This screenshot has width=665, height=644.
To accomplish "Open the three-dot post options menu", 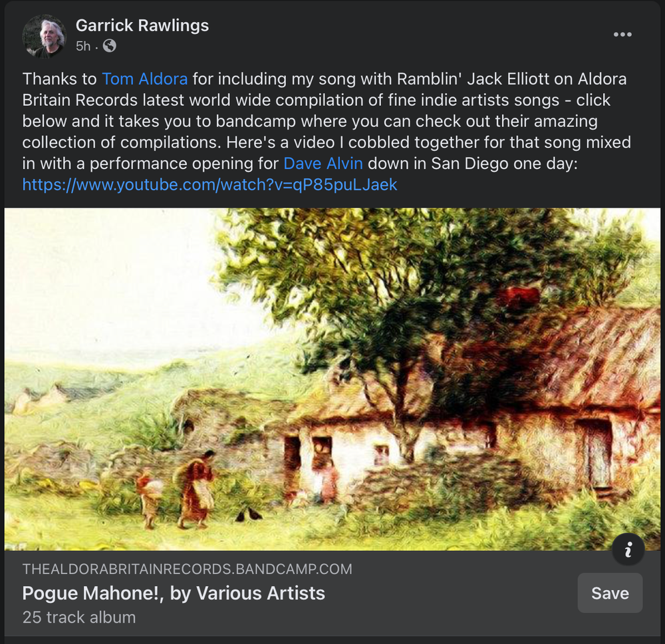I will [x=622, y=35].
